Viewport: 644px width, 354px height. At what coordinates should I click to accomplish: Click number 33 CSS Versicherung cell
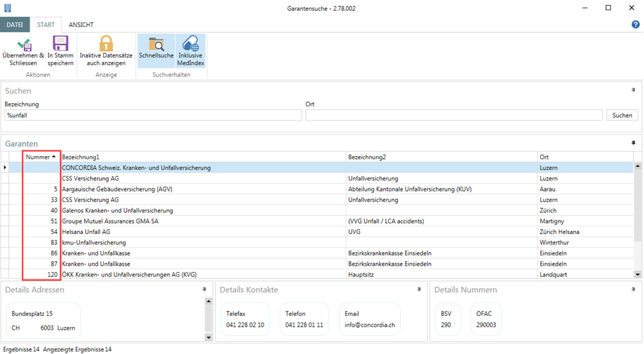click(41, 200)
